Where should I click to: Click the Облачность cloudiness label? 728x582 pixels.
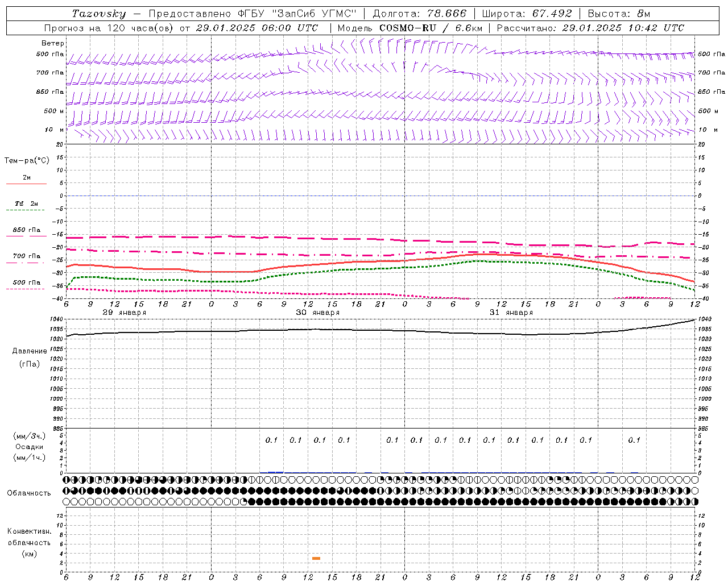pyautogui.click(x=28, y=493)
